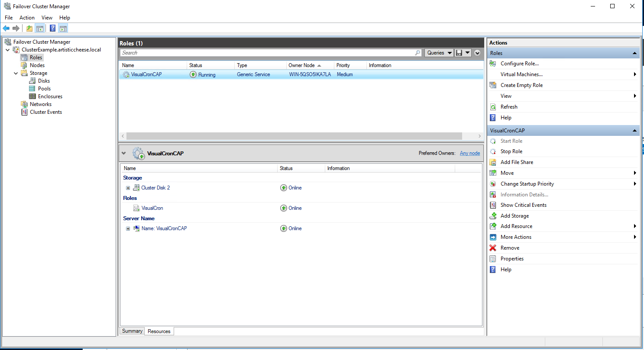Click the red Remove icon
Image resolution: width=644 pixels, height=350 pixels.
pos(493,248)
